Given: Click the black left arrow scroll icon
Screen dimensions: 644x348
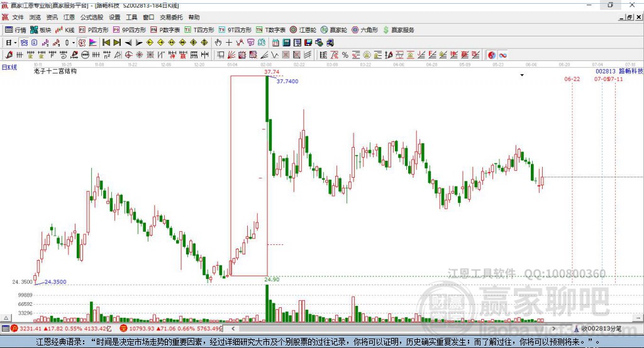Looking at the screenshot, I should (128, 43).
